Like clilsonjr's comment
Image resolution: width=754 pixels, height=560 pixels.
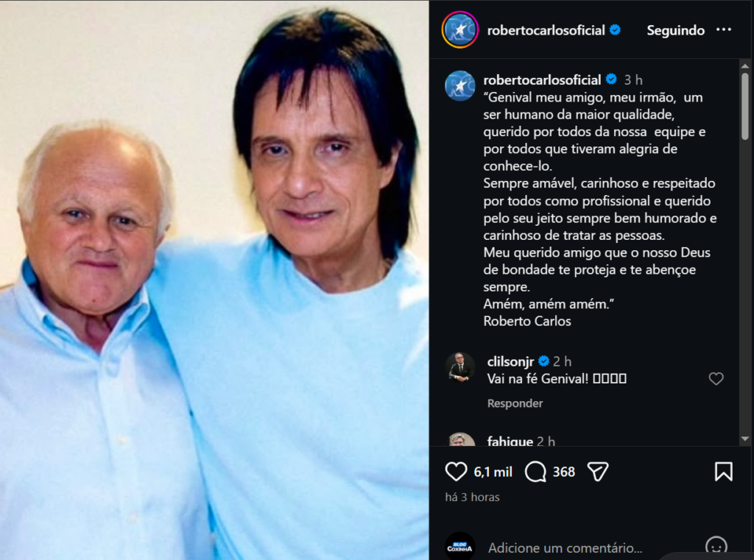tap(716, 379)
